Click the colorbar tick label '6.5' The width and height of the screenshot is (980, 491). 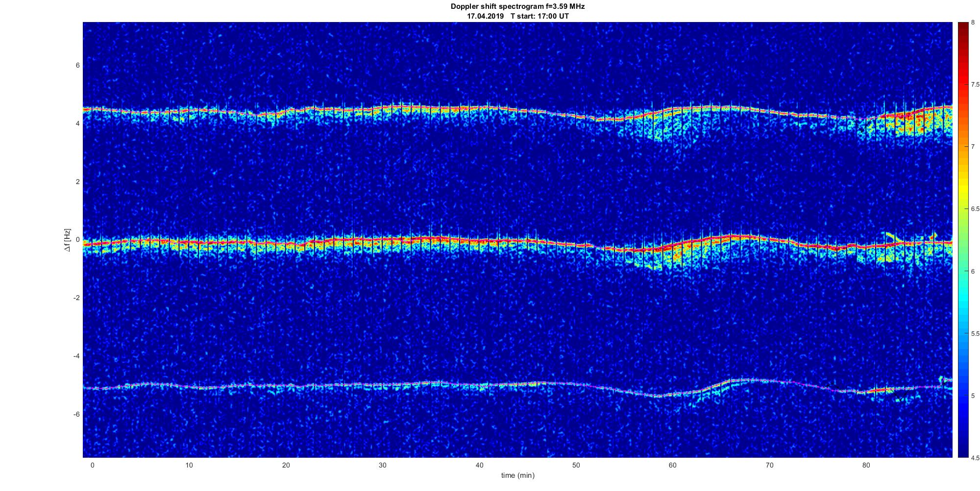point(975,209)
